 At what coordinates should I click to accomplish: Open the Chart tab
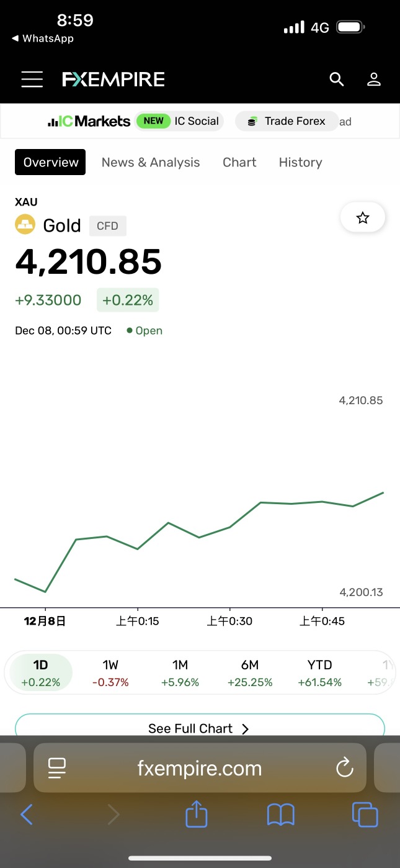[x=239, y=162]
